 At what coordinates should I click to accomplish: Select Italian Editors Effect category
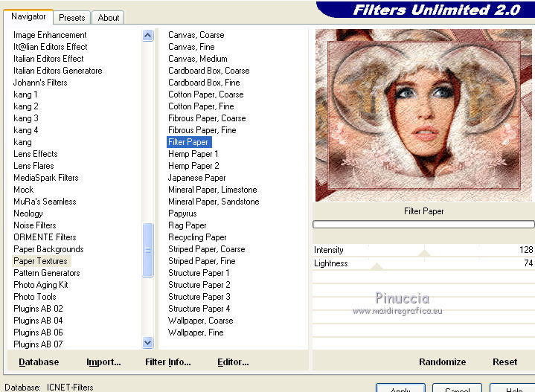(48, 59)
